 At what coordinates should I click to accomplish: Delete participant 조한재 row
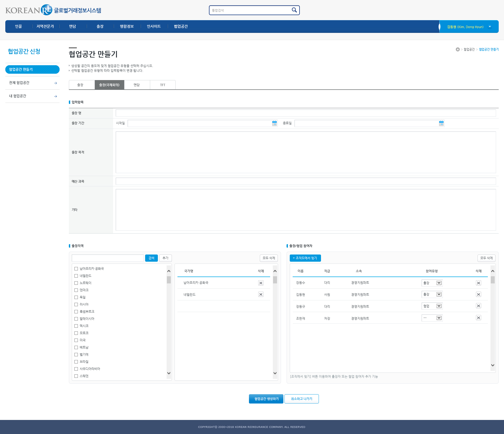[x=478, y=318]
